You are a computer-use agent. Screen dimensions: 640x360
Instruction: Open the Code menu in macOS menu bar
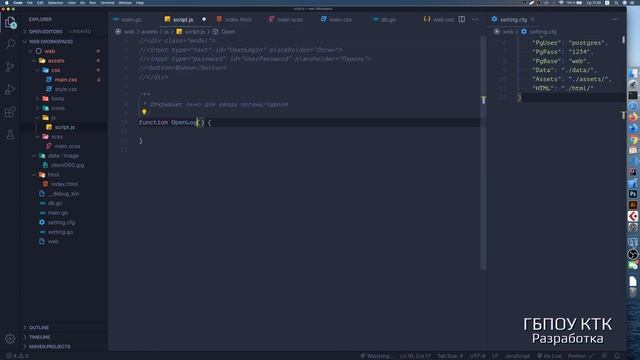18,2
